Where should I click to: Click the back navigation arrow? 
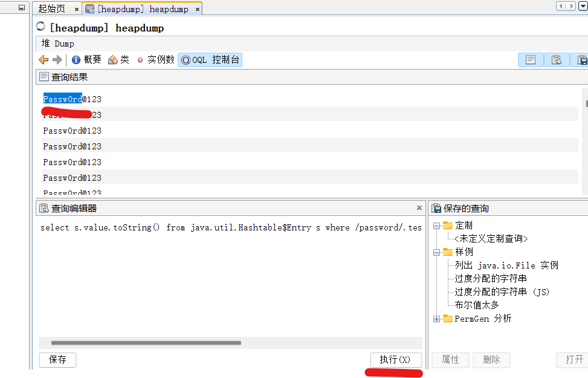point(42,59)
